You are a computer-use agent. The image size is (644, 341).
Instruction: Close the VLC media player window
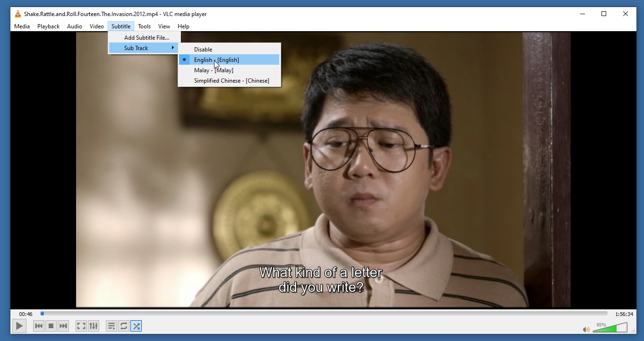point(626,14)
